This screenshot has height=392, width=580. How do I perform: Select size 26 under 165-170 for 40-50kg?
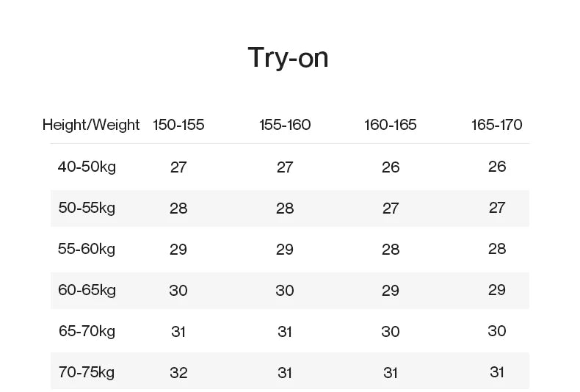point(497,167)
